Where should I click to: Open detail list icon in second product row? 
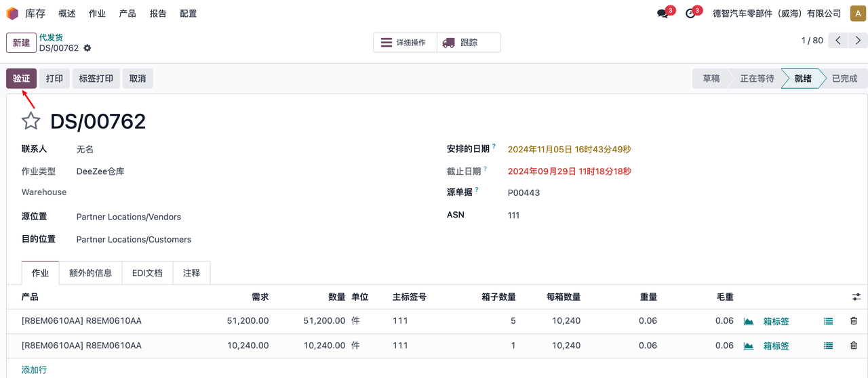point(828,345)
